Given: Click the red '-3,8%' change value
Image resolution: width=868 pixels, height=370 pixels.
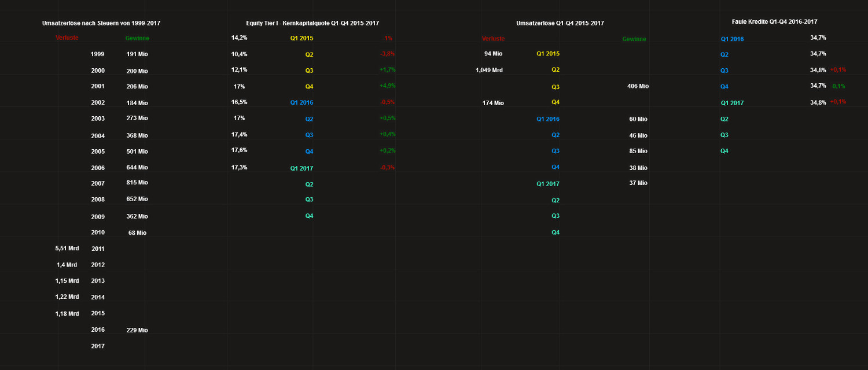Looking at the screenshot, I should pyautogui.click(x=385, y=54).
